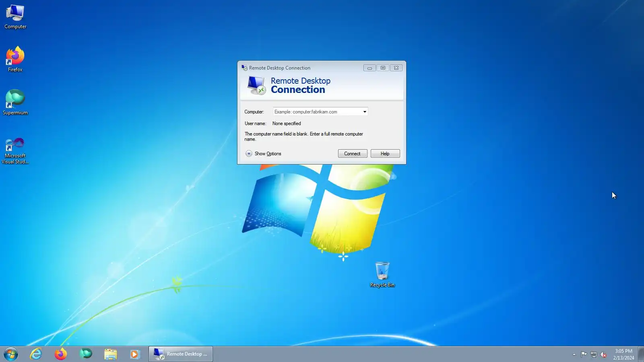The width and height of the screenshot is (644, 362).
Task: Open Windows Explorer from the taskbar
Action: coord(111,354)
